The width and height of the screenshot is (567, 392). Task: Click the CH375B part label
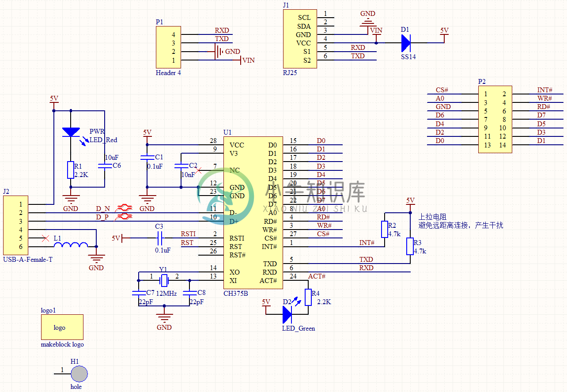[236, 293]
